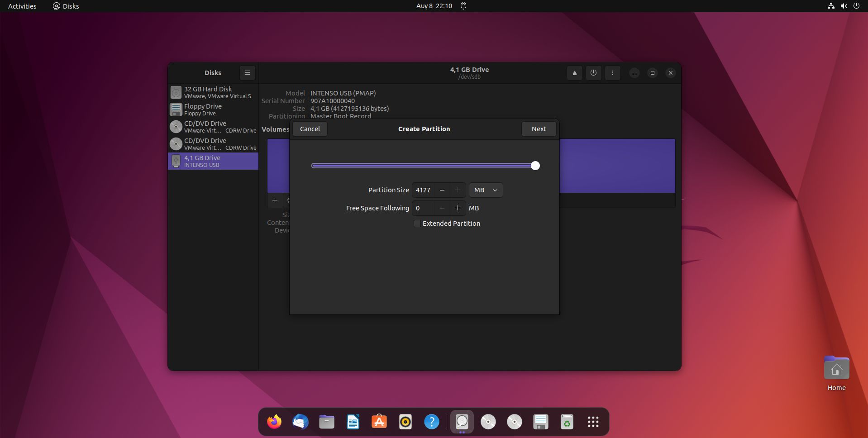Enable the Extended Partition checkbox
Image resolution: width=868 pixels, height=438 pixels.
tap(417, 224)
